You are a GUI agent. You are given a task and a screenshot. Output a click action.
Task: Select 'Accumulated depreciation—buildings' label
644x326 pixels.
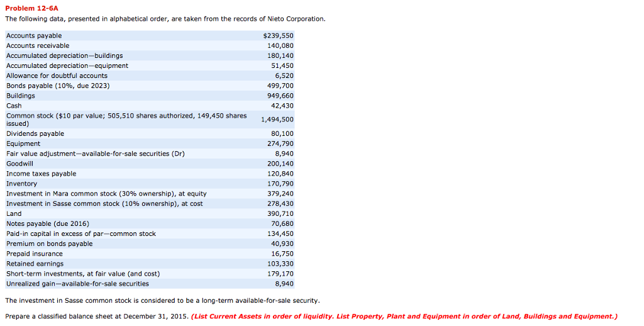(65, 55)
